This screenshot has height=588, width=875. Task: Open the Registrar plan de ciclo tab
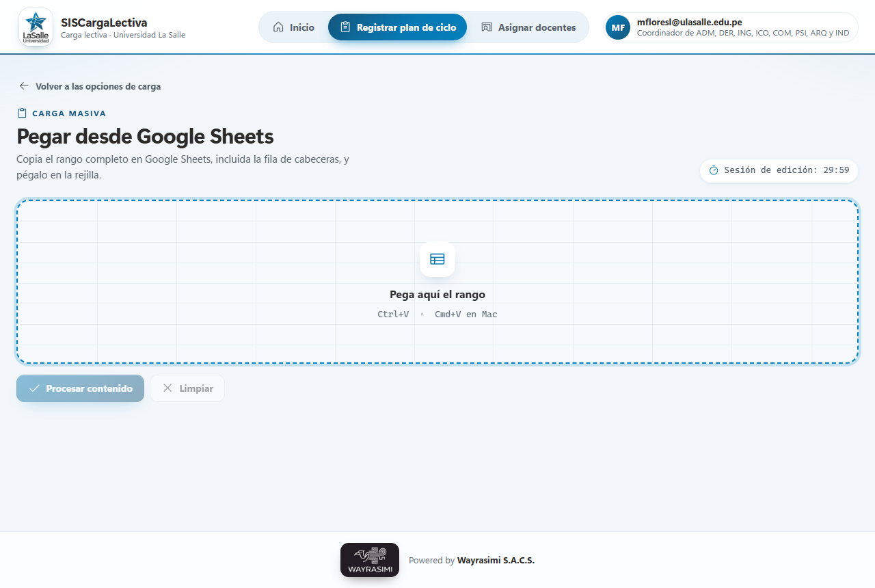click(397, 27)
